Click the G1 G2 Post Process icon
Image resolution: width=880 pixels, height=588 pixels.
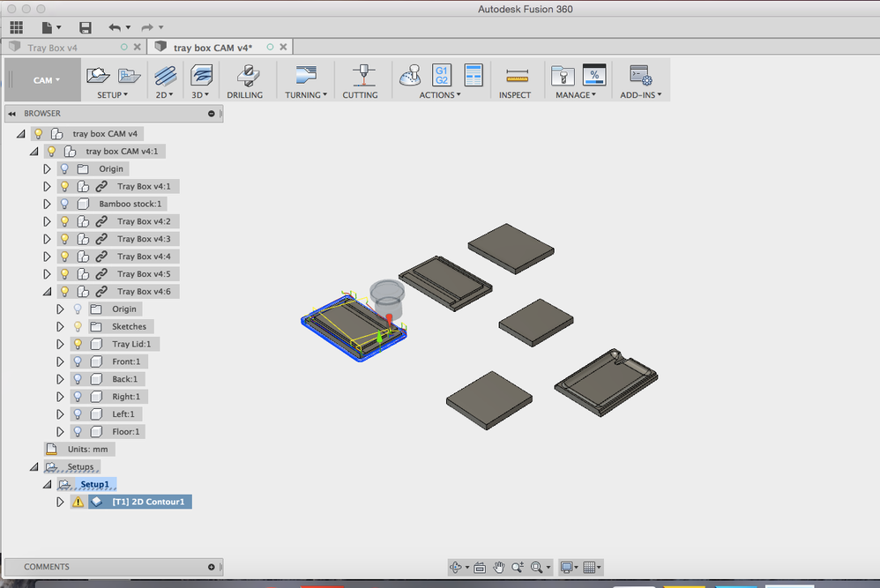coord(442,75)
